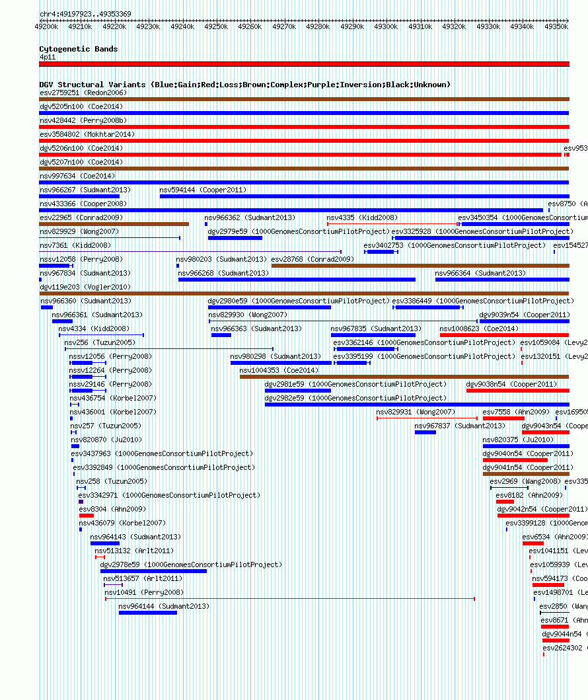Click the dgv5205n100 (Coe2014) variant label
This screenshot has height=700, width=588.
tap(81, 106)
